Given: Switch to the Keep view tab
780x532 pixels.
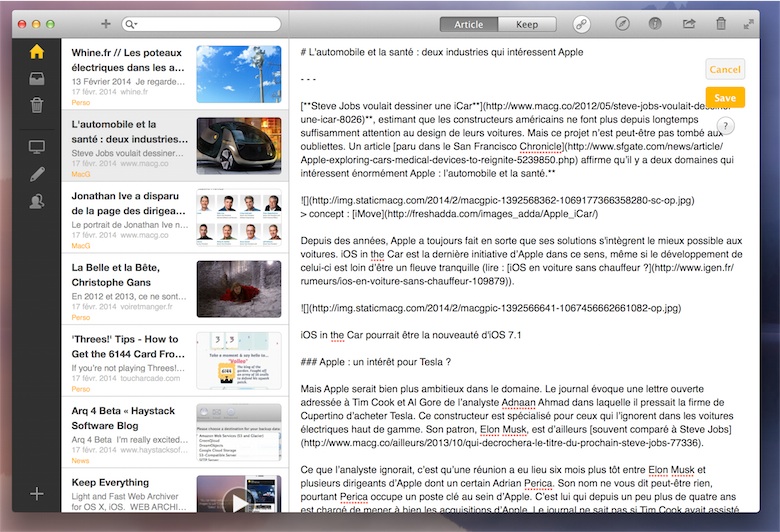Looking at the screenshot, I should tap(527, 24).
